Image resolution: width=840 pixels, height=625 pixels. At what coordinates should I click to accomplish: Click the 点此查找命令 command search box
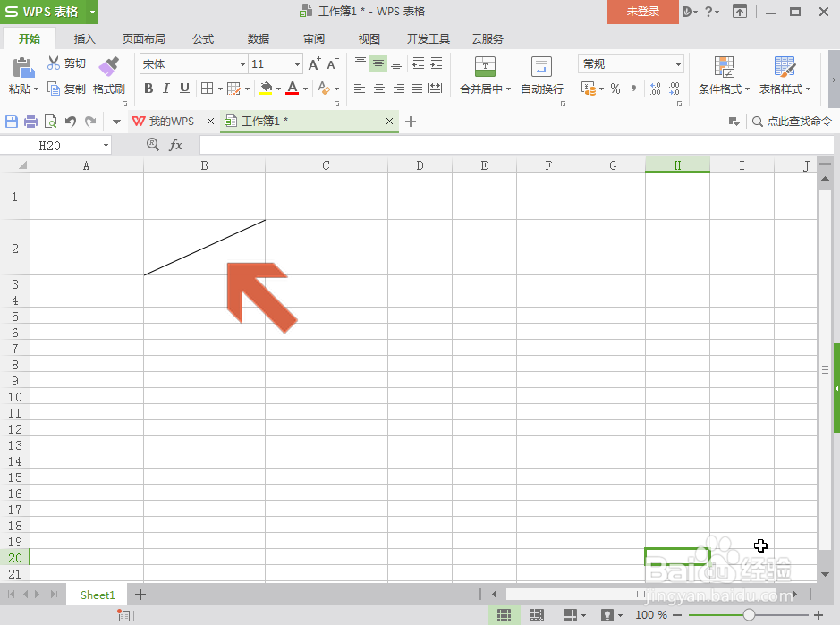coord(793,122)
